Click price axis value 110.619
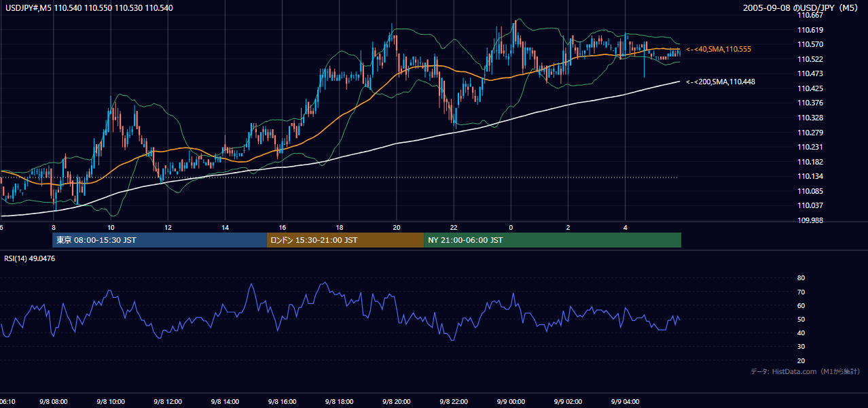The image size is (868, 408). click(x=811, y=30)
